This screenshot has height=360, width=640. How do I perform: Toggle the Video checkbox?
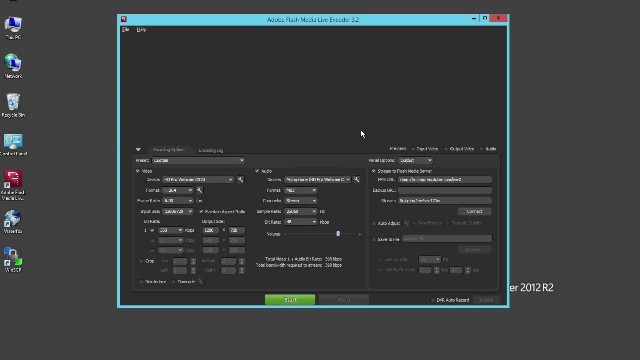[138, 171]
